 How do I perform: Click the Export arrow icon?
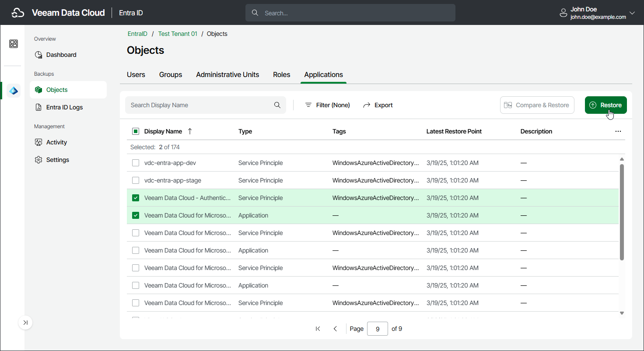[x=367, y=105]
